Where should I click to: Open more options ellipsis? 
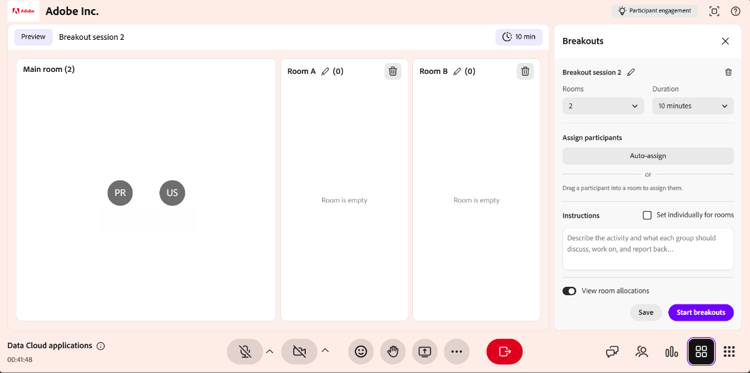pos(457,352)
